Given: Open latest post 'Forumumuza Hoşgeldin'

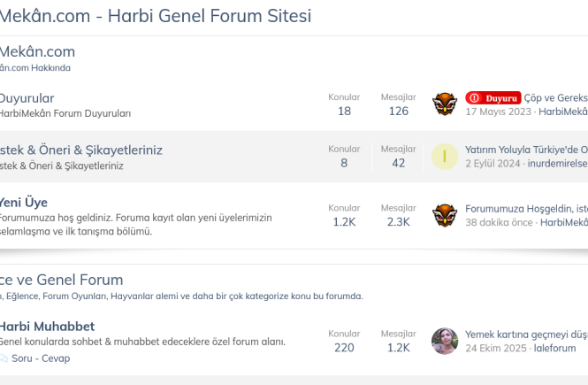Looking at the screenshot, I should tap(526, 208).
